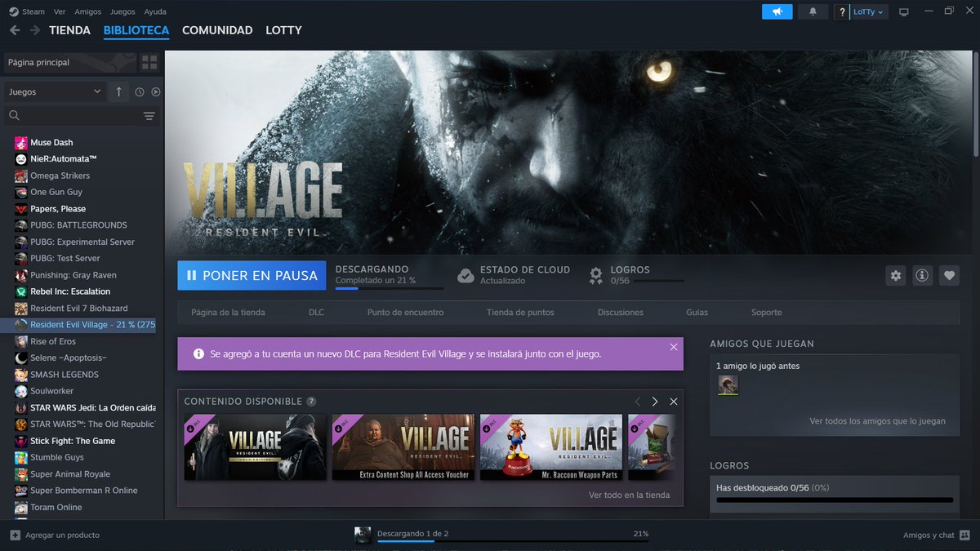This screenshot has height=551, width=980.
Task: Open Guías link
Action: (697, 313)
